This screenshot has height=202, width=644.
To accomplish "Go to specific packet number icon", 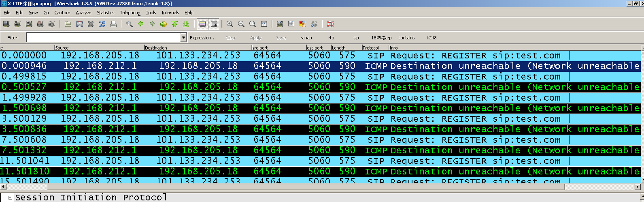I will click(x=164, y=24).
